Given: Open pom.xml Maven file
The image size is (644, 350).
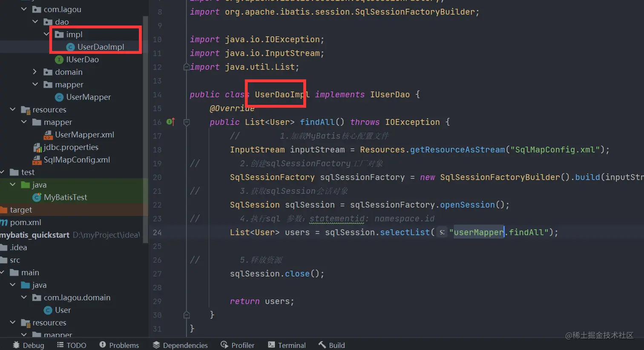Looking at the screenshot, I should [26, 223].
